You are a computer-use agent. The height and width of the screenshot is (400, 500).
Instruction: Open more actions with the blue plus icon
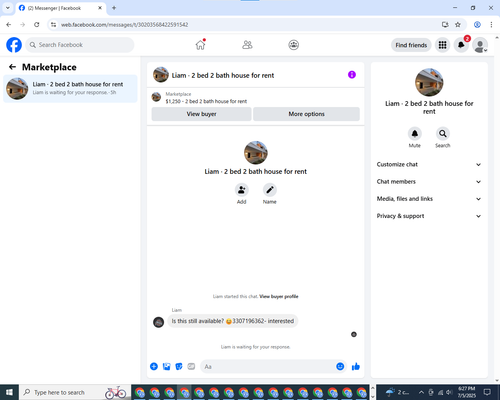[154, 367]
